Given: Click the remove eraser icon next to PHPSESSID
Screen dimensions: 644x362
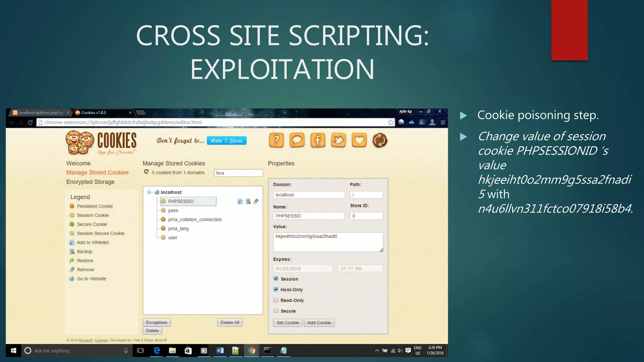Looking at the screenshot, I should [x=256, y=201].
